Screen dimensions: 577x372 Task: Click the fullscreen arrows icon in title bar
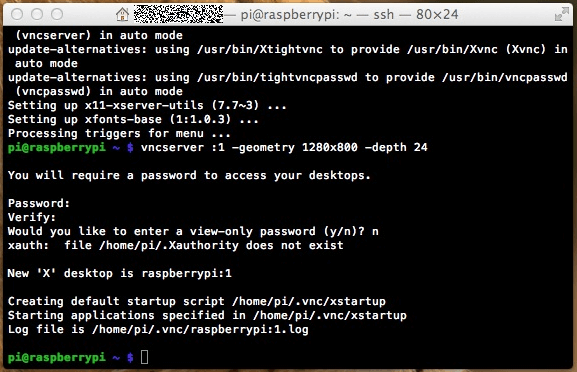click(562, 15)
